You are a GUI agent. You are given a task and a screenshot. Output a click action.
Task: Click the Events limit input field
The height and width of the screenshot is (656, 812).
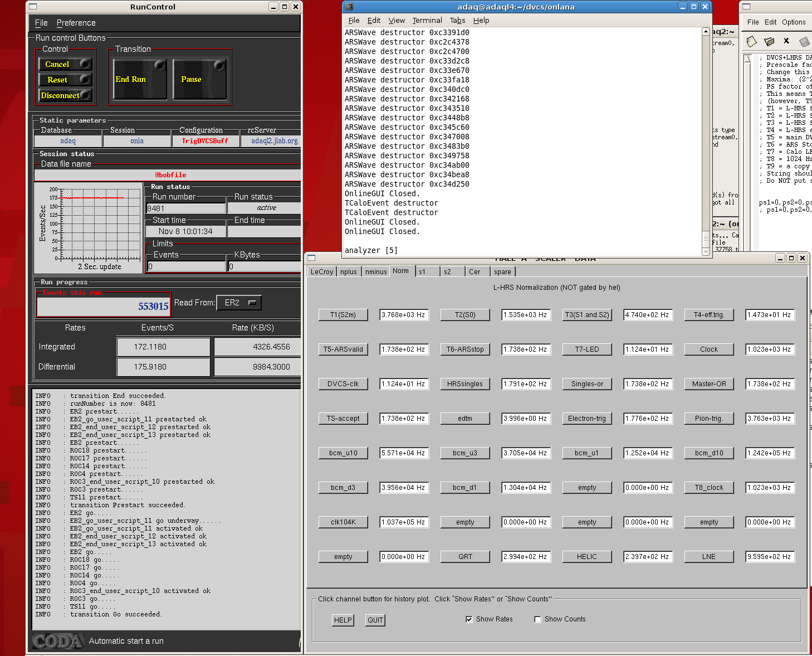(x=185, y=266)
